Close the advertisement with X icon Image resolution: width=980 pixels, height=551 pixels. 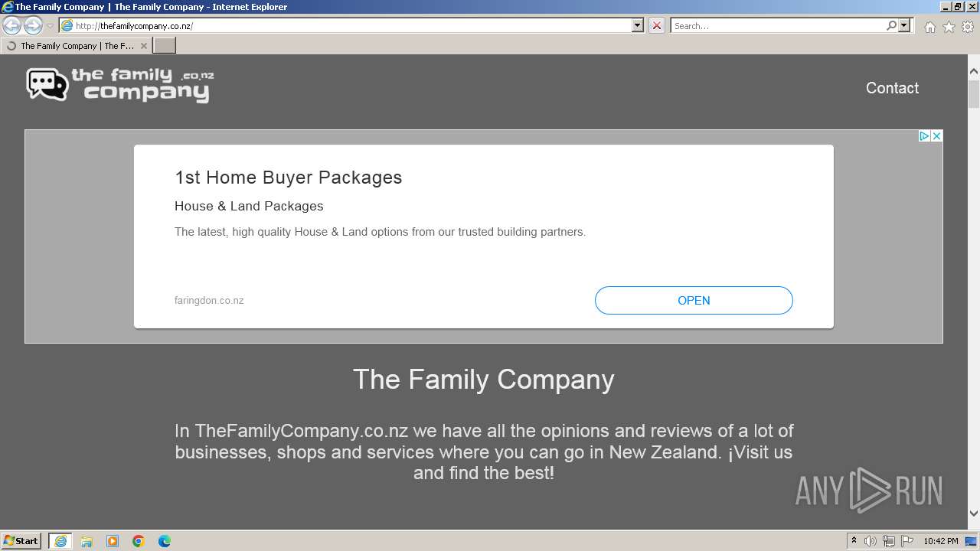point(936,135)
